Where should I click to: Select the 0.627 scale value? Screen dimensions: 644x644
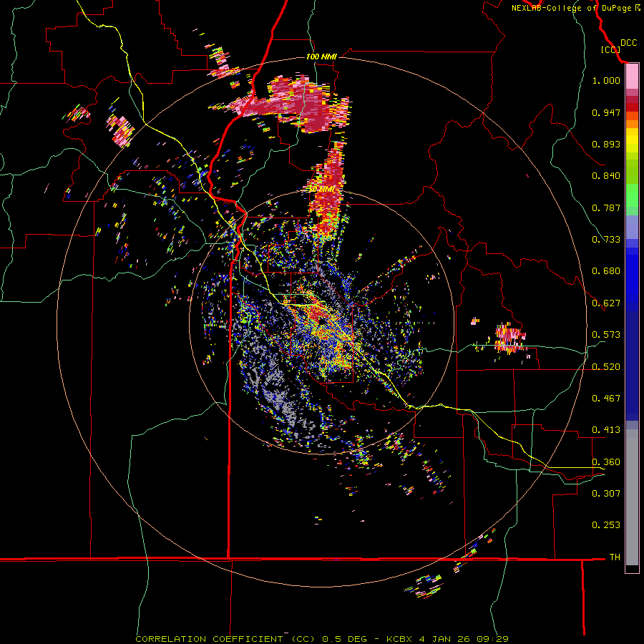pos(606,303)
